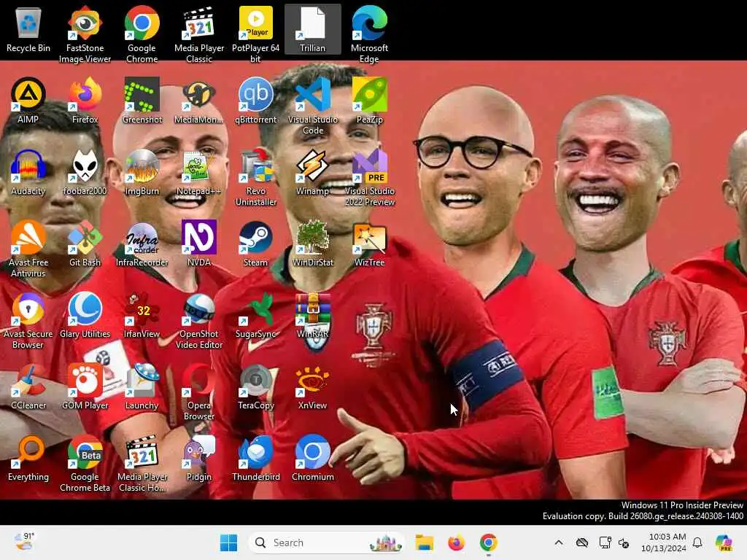Select Media Player Classic Home Cinema icon
Image resolution: width=747 pixels, height=560 pixels.
(142, 463)
